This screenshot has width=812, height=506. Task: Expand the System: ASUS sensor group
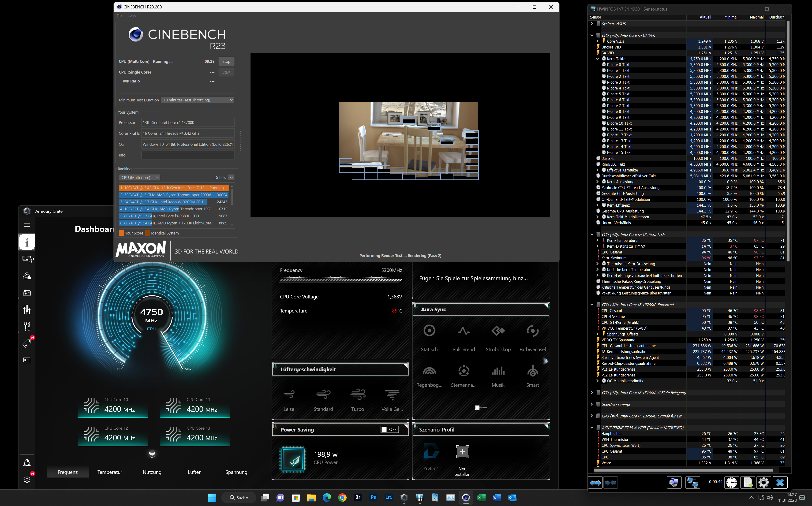[592, 24]
